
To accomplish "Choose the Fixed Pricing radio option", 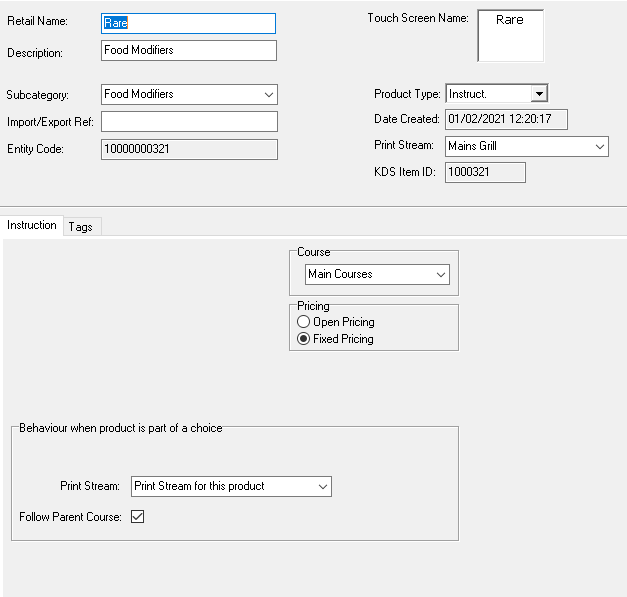I will (304, 339).
